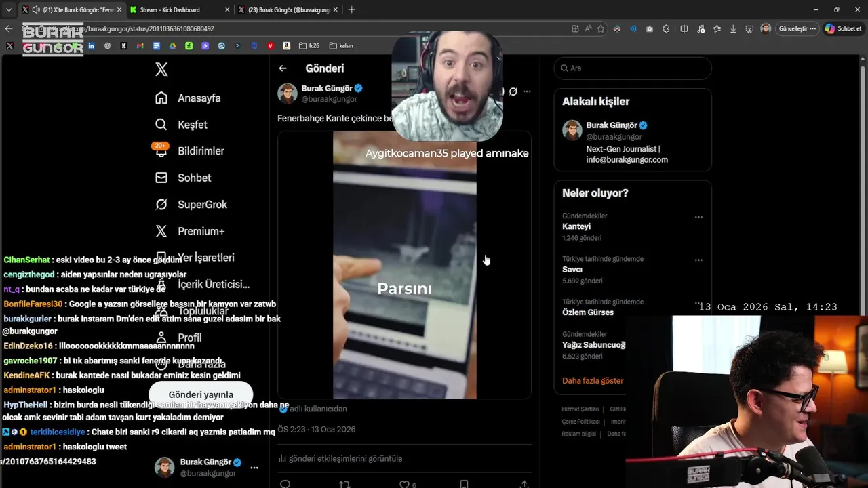Click the repost icon under the post
The width and height of the screenshot is (868, 488).
pos(344,484)
